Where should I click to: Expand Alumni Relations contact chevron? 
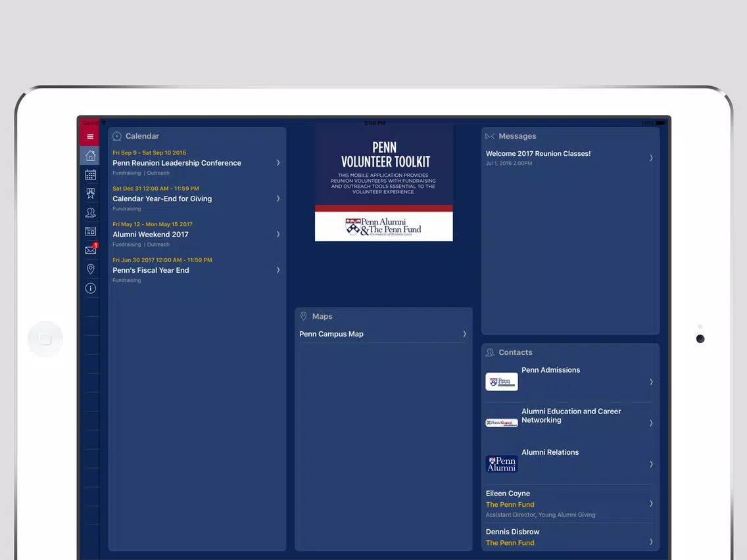coord(651,464)
